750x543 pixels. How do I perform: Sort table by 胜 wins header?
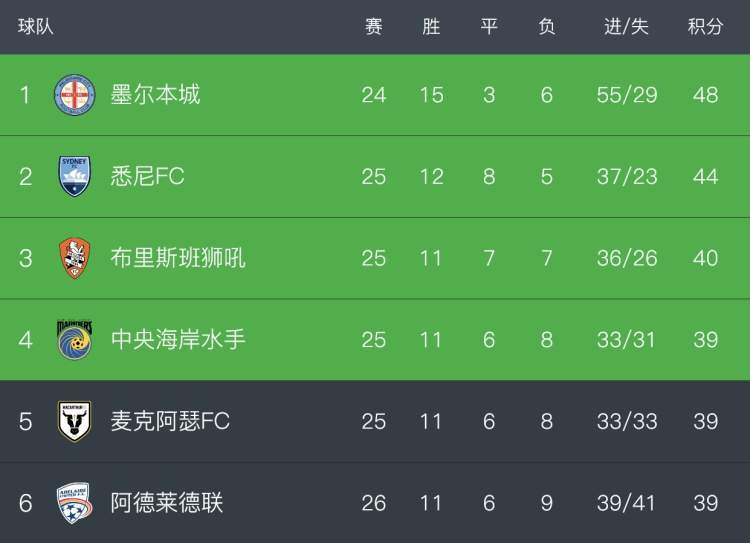tap(431, 26)
